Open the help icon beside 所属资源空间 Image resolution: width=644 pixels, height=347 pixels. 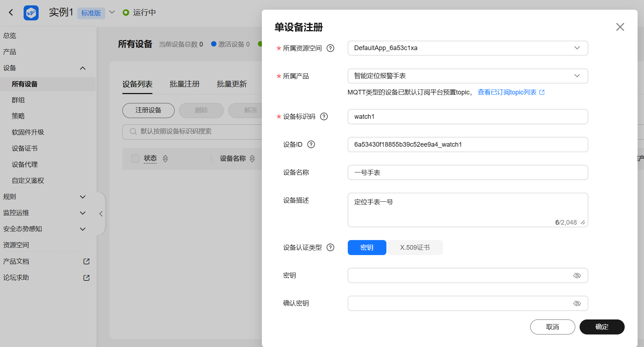pyautogui.click(x=331, y=48)
